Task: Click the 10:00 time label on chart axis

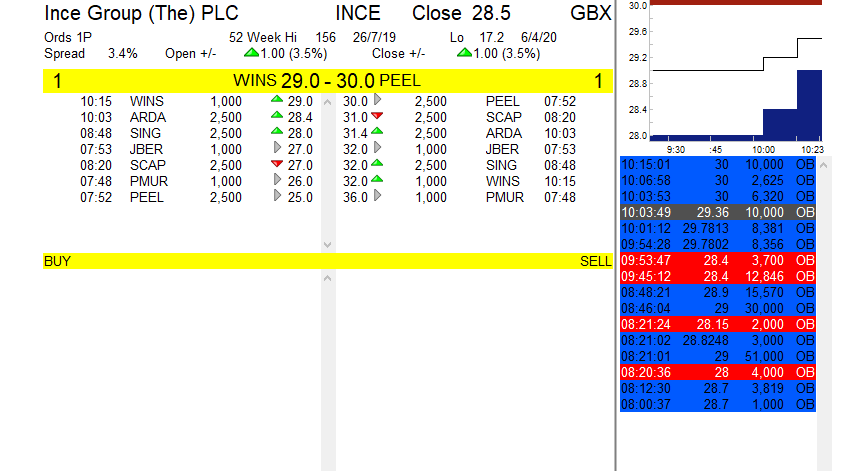Action: [764, 149]
